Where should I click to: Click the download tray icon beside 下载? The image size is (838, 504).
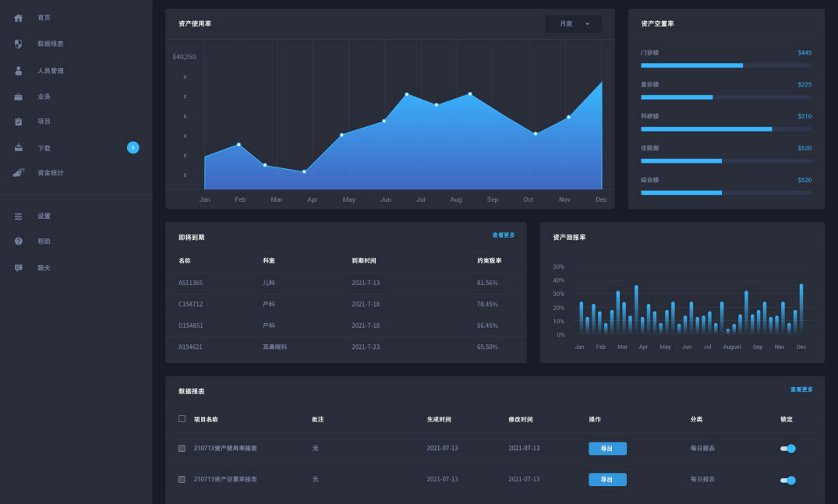click(18, 147)
